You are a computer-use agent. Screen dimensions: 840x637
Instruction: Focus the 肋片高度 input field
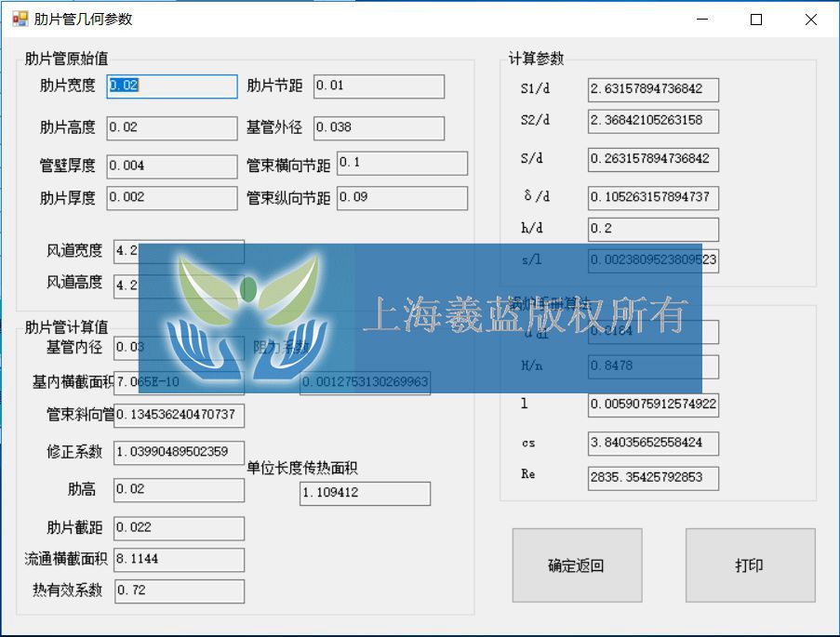tap(172, 128)
